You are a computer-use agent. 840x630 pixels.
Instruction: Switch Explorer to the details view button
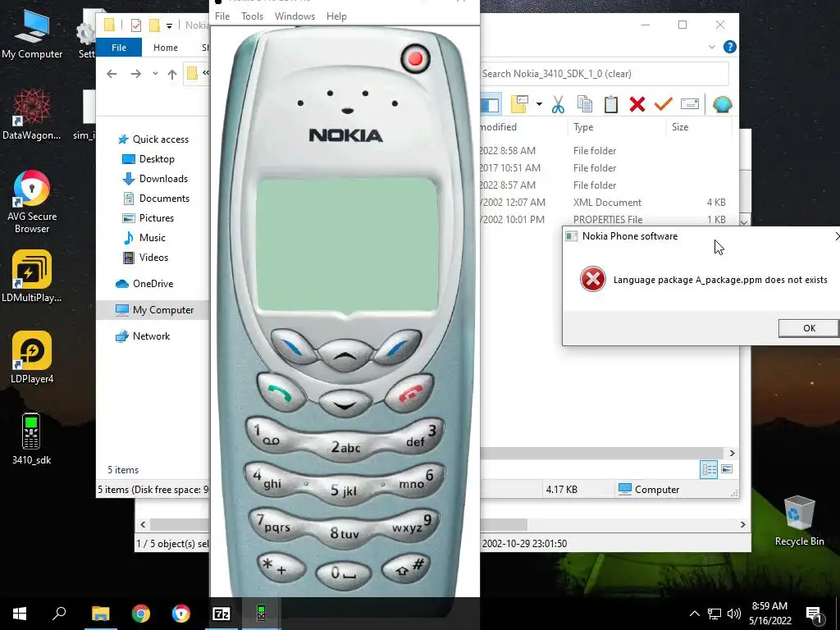(709, 470)
